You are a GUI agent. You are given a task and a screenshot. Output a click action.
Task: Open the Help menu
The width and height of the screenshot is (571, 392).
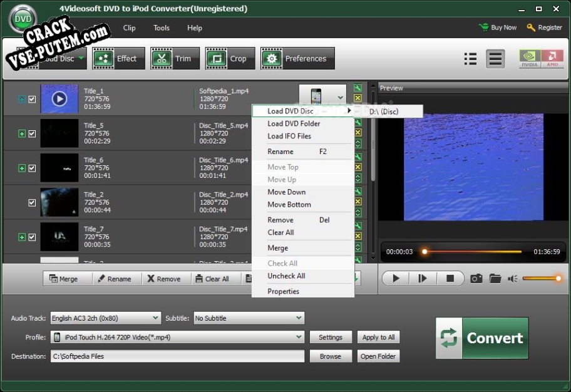[195, 28]
